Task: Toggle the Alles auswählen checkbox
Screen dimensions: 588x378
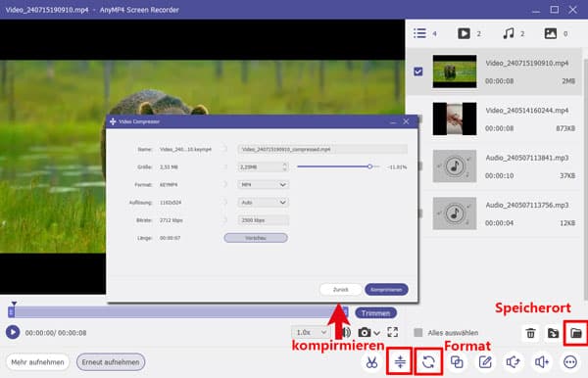Action: (418, 333)
